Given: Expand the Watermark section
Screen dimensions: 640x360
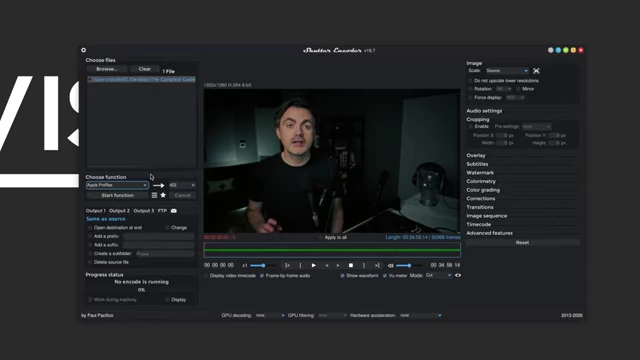Looking at the screenshot, I should coord(480,173).
